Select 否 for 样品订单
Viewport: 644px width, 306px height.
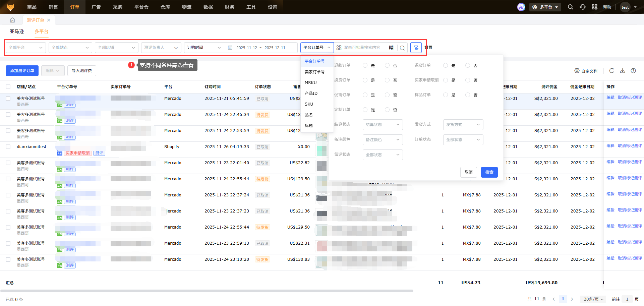[x=468, y=95]
